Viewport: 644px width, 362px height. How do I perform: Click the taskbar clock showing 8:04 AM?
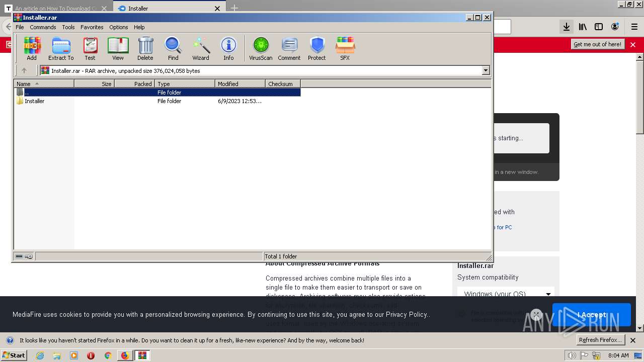tap(618, 355)
